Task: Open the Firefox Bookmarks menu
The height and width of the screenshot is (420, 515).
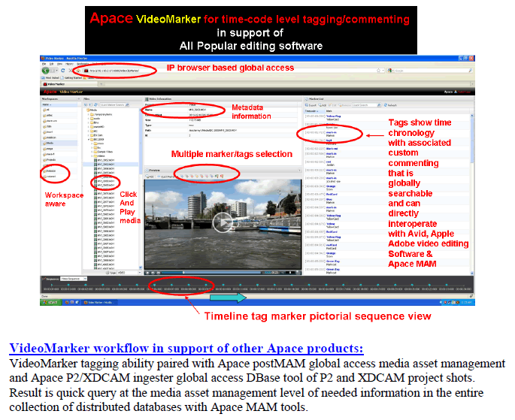Action: pyautogui.click(x=83, y=64)
